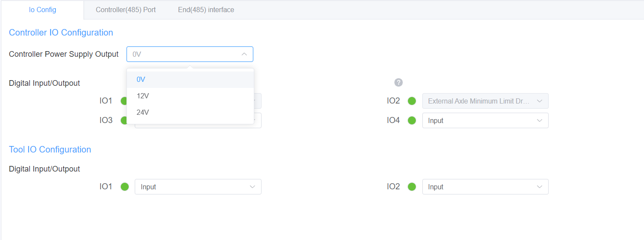Switch to the Controller(485) Port tab

point(126,10)
